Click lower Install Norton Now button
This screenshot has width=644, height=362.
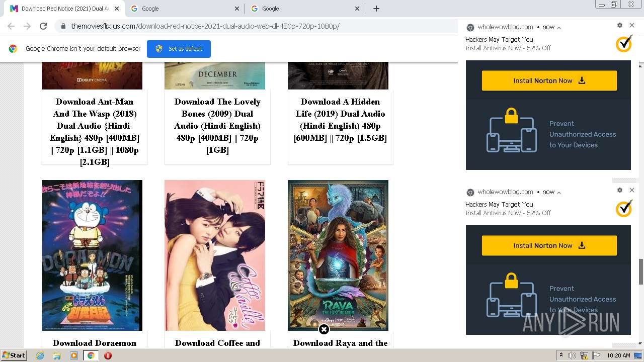coord(549,245)
